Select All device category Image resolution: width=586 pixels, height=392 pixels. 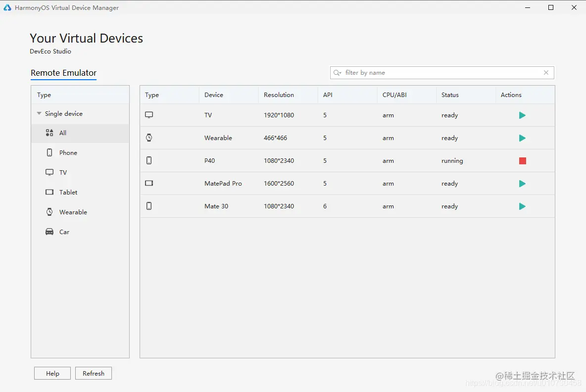80,133
